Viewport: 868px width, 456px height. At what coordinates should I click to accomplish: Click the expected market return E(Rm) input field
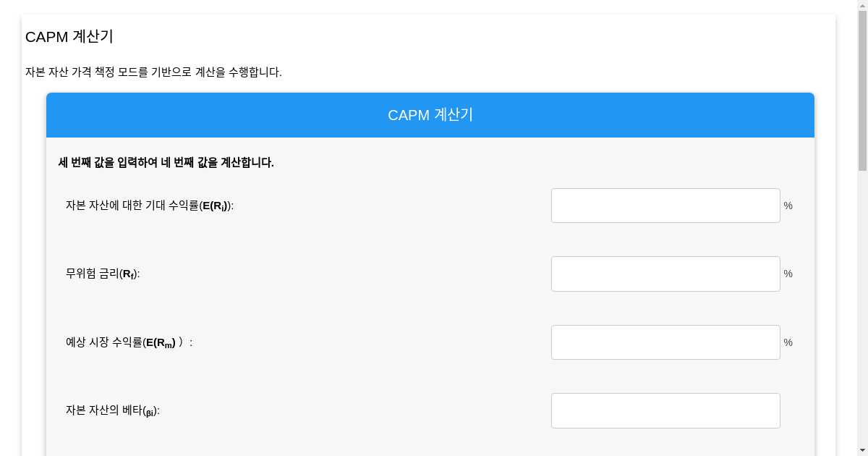click(665, 342)
